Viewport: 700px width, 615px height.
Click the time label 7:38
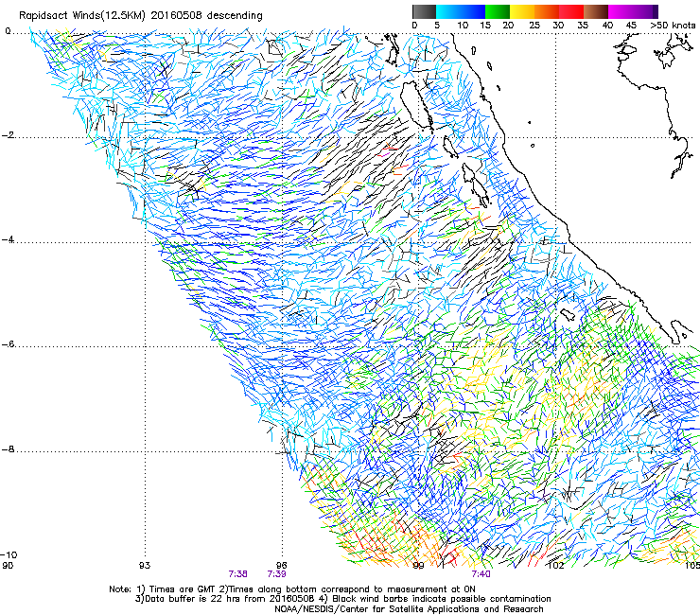238,574
